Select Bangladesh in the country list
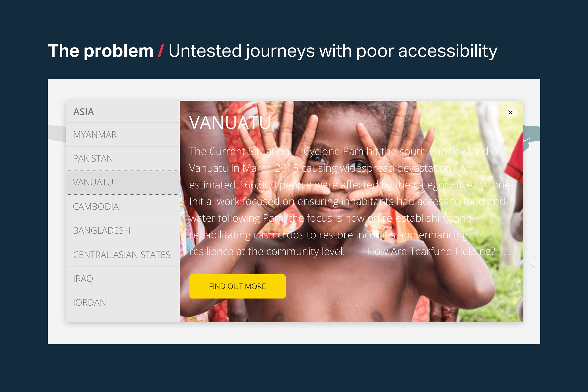Image resolution: width=588 pixels, height=392 pixels. coord(123,231)
